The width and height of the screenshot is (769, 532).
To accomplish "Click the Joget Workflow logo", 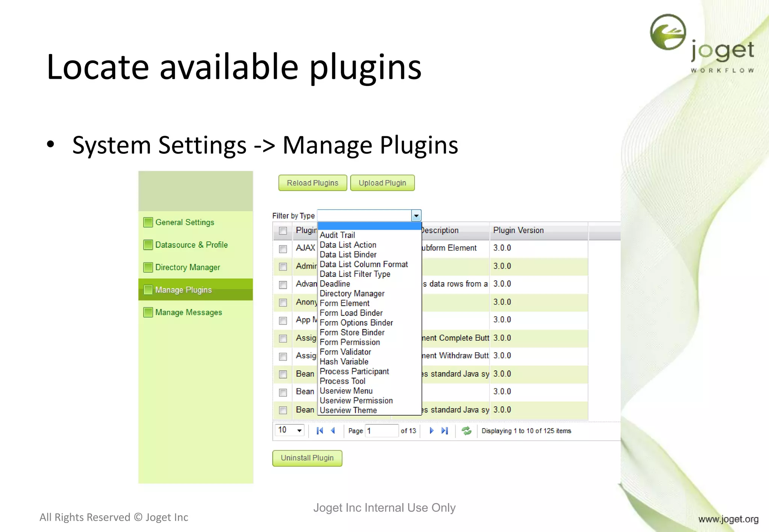I will pos(702,44).
